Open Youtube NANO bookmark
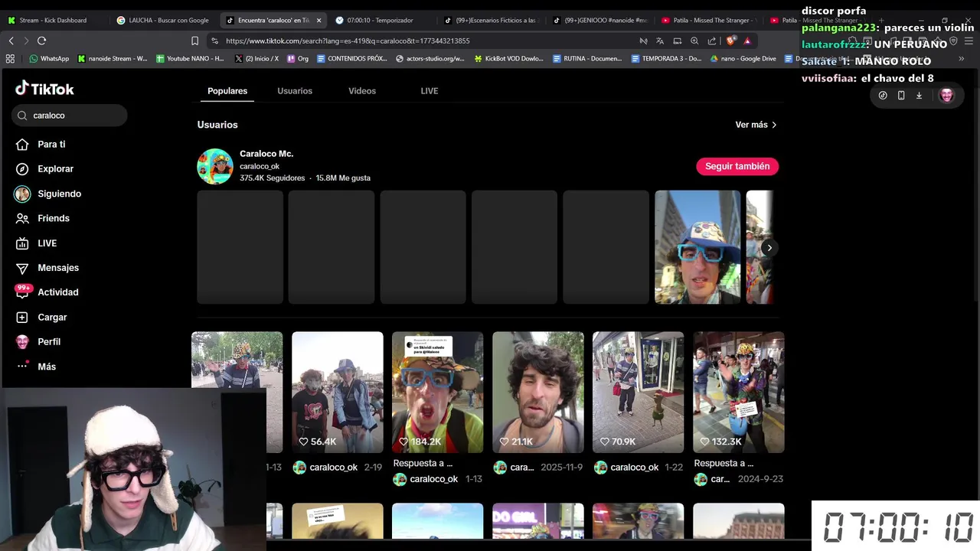The image size is (980, 551). [x=190, y=58]
